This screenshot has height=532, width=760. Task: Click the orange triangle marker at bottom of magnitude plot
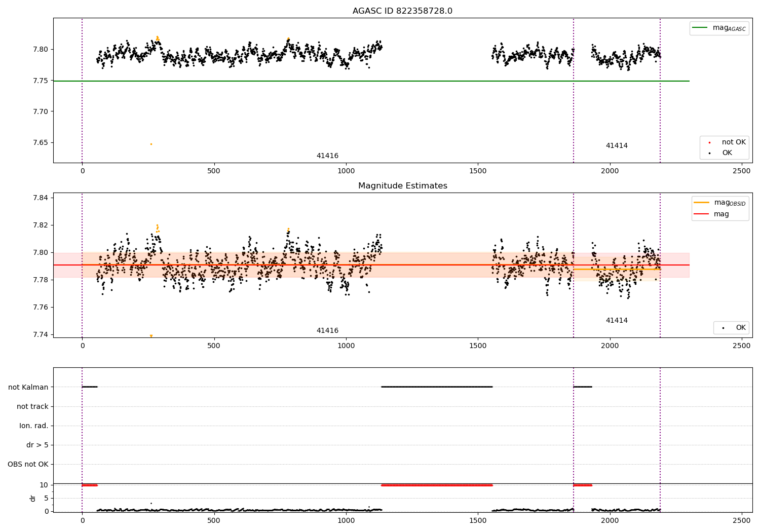[x=151, y=335]
